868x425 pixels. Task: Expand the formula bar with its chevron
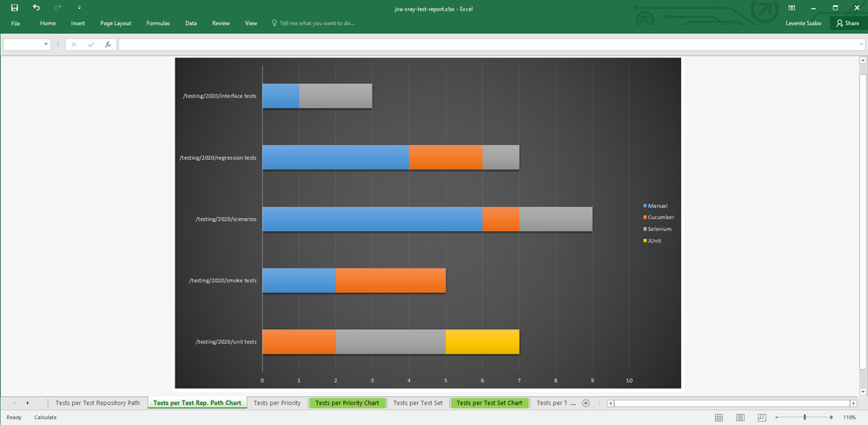[862, 44]
